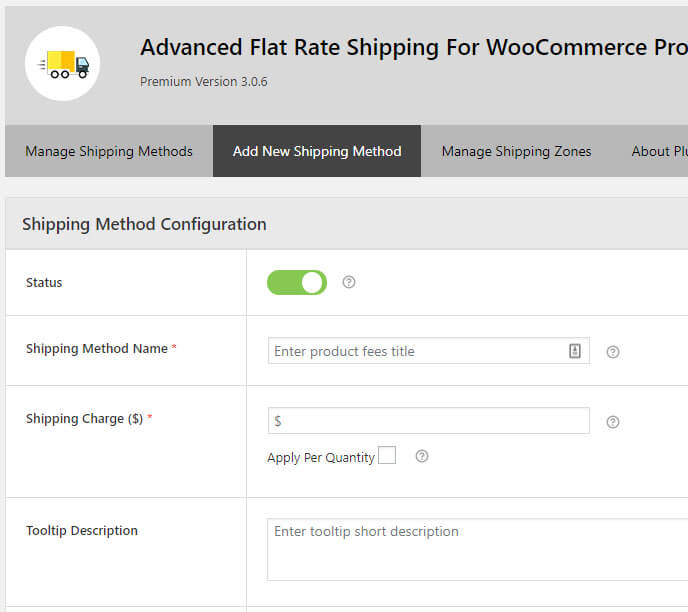Screen dimensions: 688x612
Task: Click the Shipping Method Configuration heading
Action: point(144,224)
